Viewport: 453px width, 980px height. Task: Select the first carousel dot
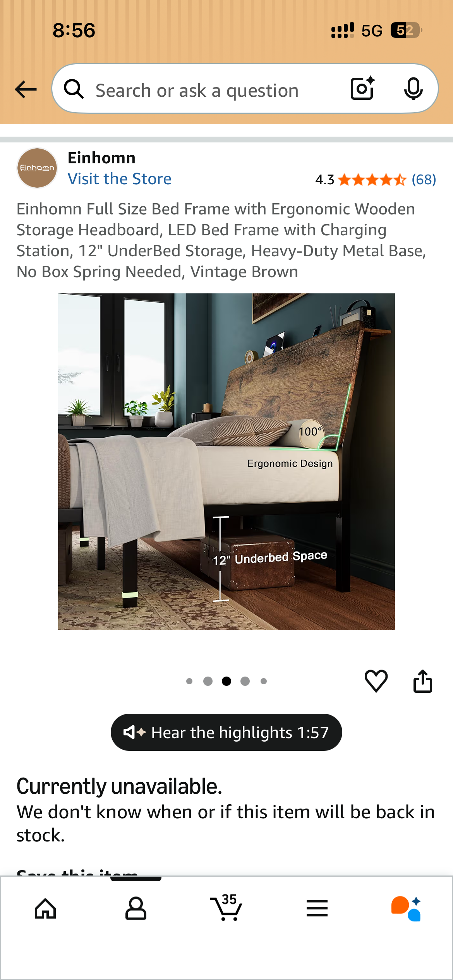pos(189,681)
